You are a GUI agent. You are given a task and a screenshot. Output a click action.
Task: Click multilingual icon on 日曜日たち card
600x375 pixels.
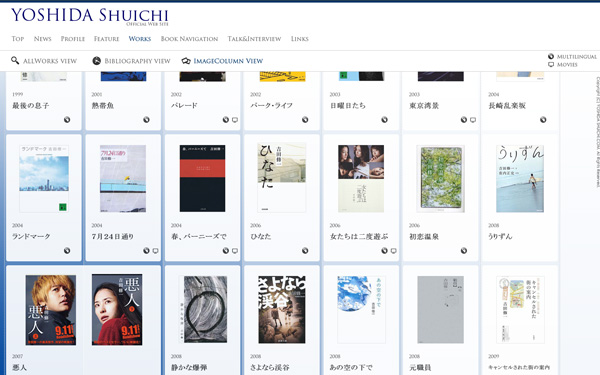coord(385,120)
